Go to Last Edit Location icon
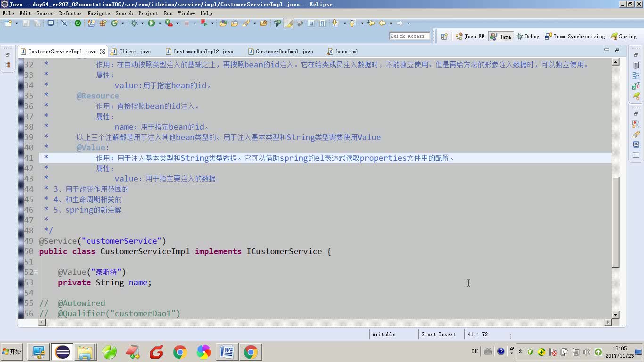The image size is (644, 362). (371, 23)
